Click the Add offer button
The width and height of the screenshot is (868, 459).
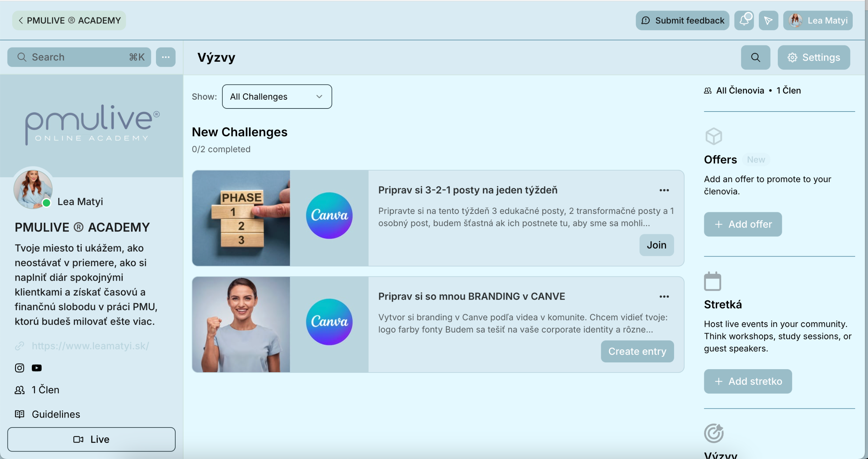(743, 224)
